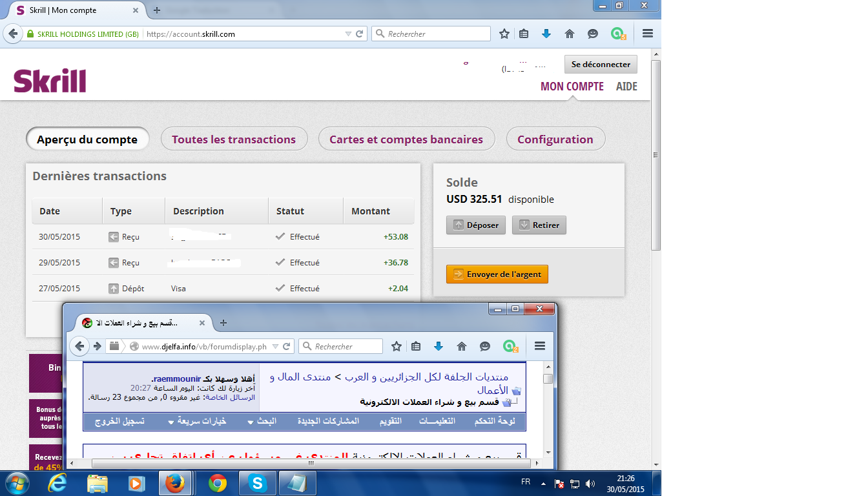Image resolution: width=868 pixels, height=496 pixels.
Task: Click the 29/05/2015 transaction date
Action: 59,263
